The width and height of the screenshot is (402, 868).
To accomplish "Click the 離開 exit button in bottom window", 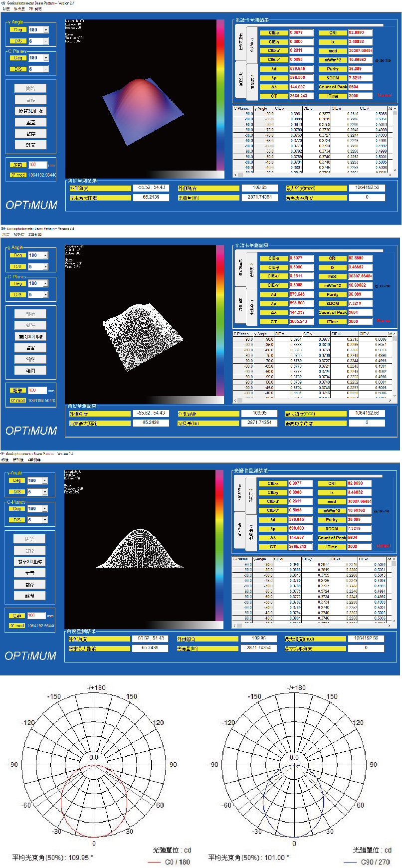I will coord(29,596).
